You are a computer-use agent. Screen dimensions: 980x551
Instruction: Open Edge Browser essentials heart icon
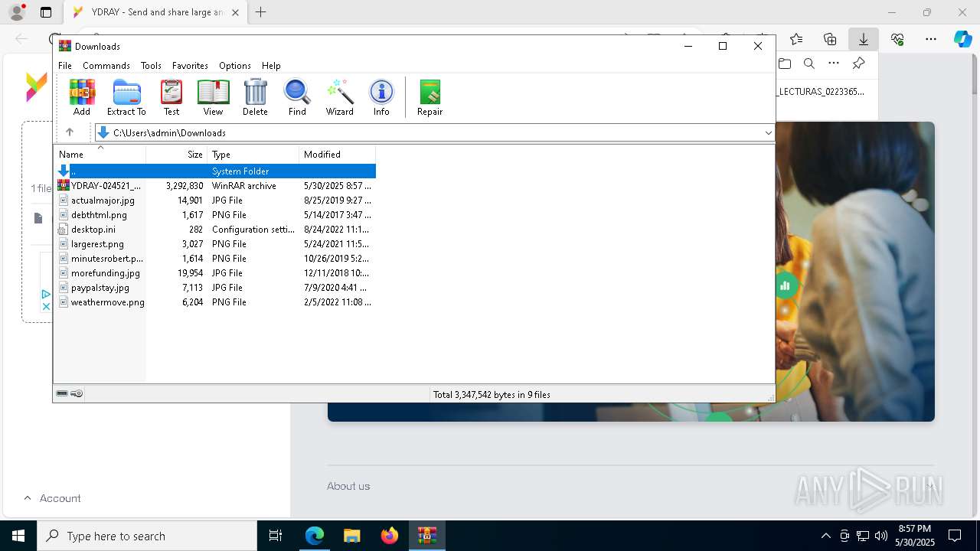pyautogui.click(x=897, y=39)
